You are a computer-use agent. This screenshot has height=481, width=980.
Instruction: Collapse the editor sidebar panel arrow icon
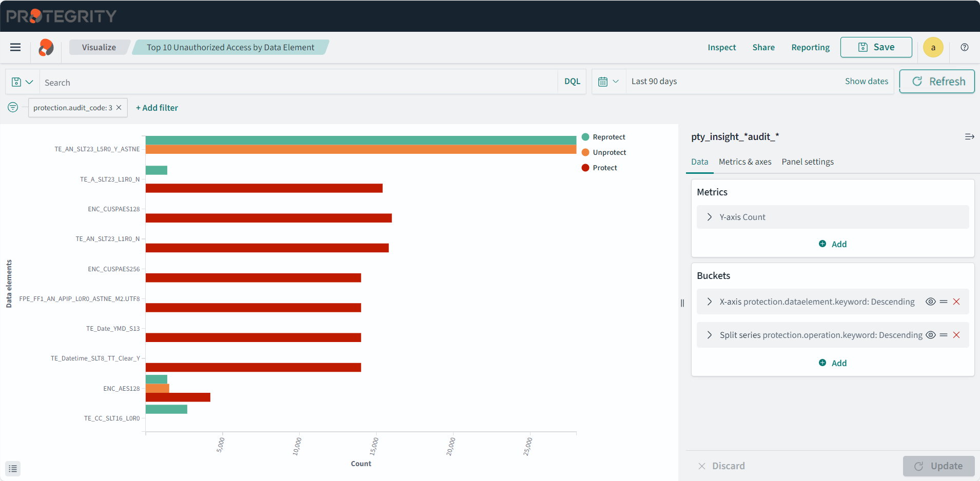(x=969, y=137)
